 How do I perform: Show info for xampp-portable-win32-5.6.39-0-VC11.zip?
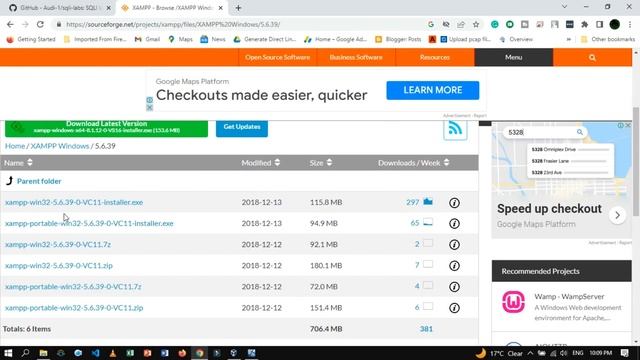454,308
